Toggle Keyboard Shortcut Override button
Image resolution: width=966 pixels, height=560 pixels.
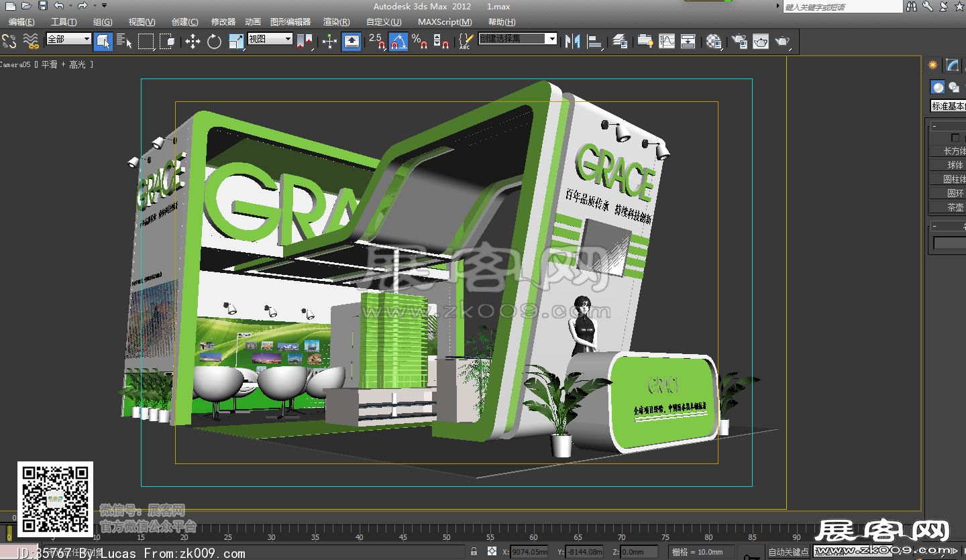coord(352,42)
